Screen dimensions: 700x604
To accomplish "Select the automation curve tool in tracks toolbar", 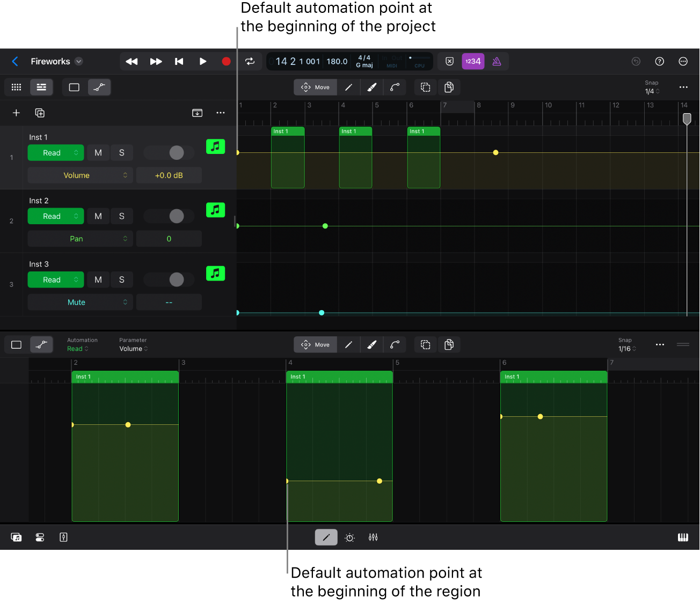I will click(395, 87).
